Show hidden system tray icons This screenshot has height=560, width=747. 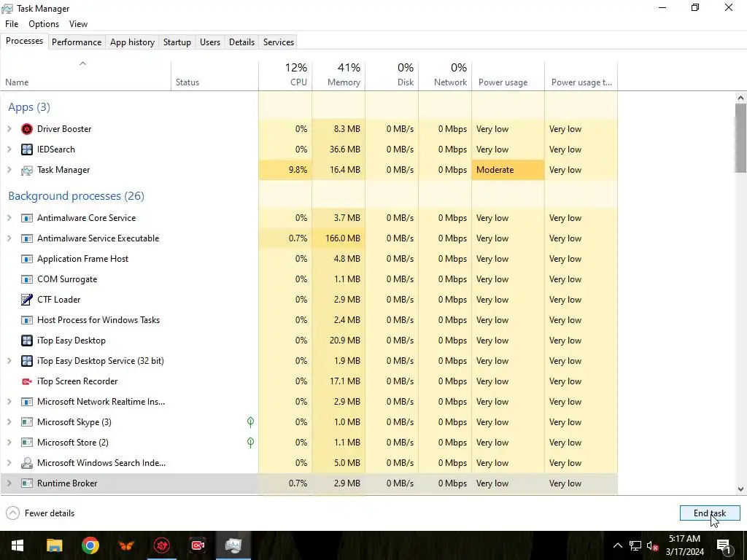click(617, 545)
